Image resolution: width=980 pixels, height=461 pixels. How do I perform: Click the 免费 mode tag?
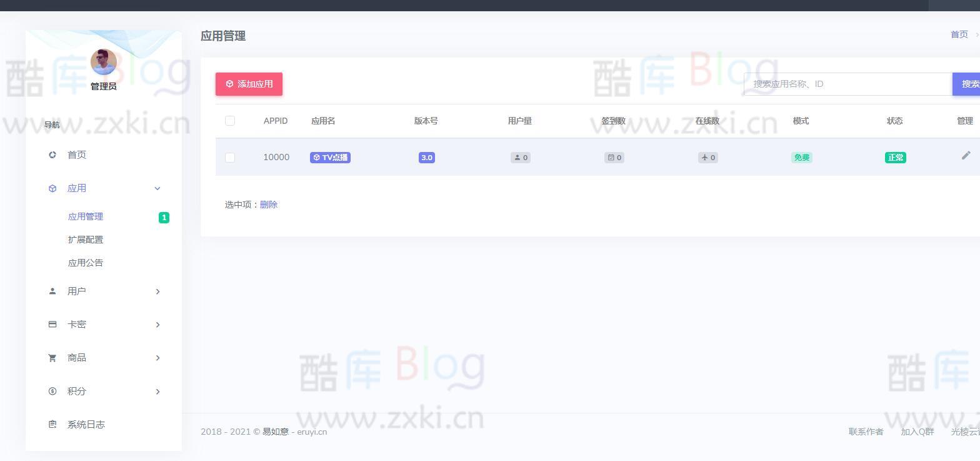click(801, 158)
